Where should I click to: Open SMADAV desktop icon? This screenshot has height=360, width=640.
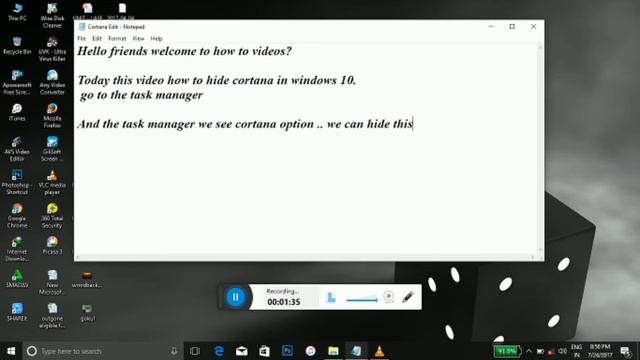point(17,279)
